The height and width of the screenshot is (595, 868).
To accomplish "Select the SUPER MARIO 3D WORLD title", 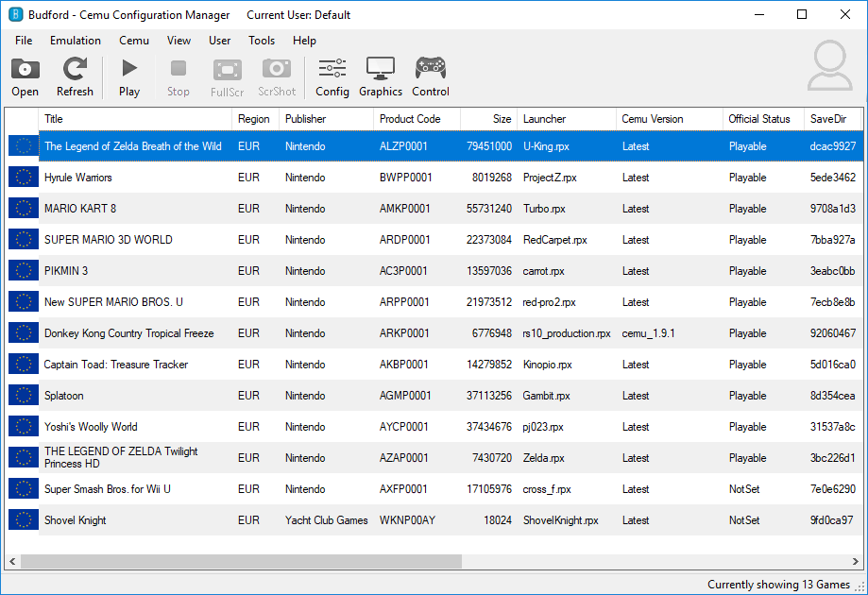I will (x=109, y=240).
